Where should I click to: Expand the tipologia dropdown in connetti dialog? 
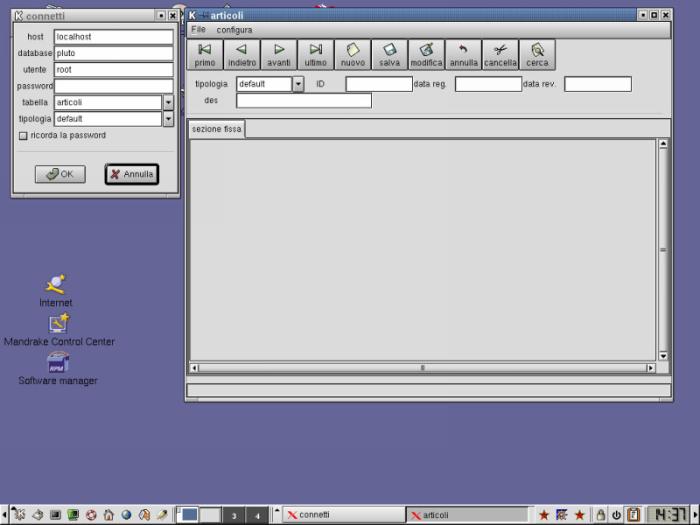click(x=168, y=119)
